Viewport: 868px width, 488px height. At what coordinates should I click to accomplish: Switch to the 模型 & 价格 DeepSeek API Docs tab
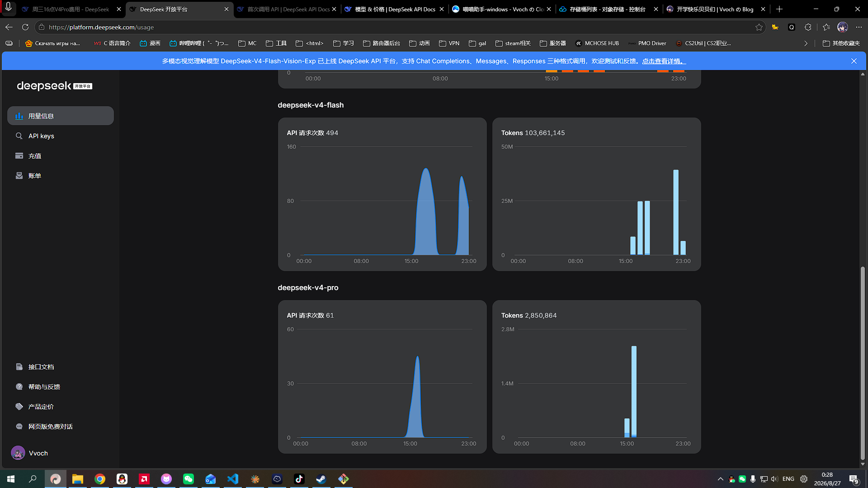pos(395,9)
